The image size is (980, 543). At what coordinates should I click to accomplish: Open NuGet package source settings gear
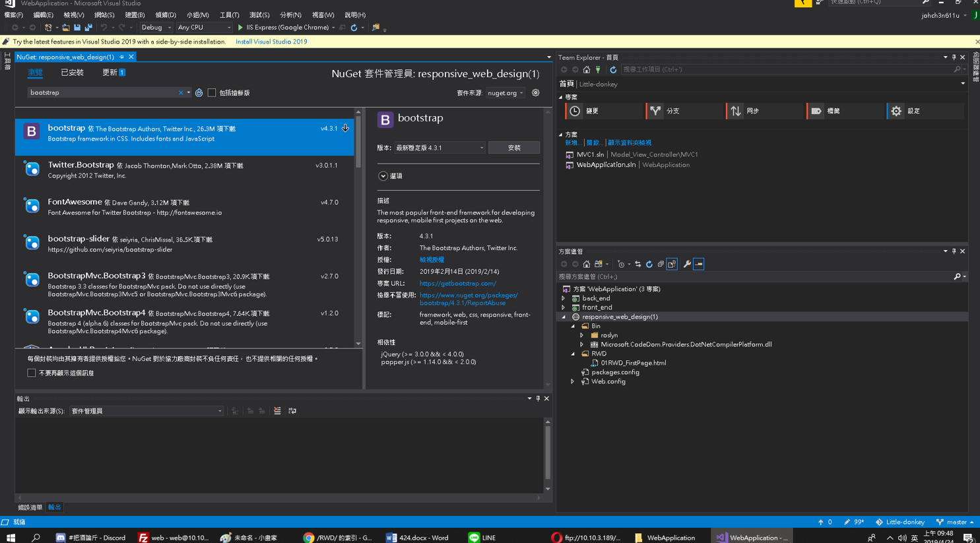click(x=536, y=93)
